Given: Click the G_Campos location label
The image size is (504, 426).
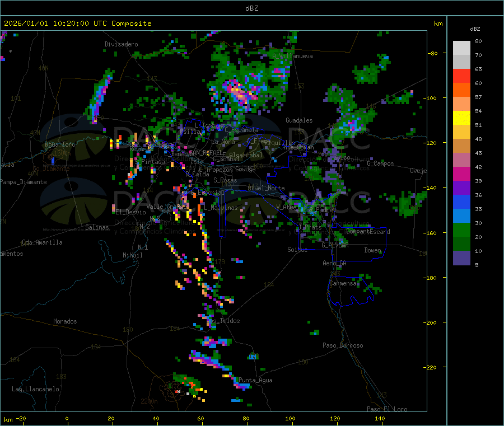Looking at the screenshot, I should pos(380,163).
